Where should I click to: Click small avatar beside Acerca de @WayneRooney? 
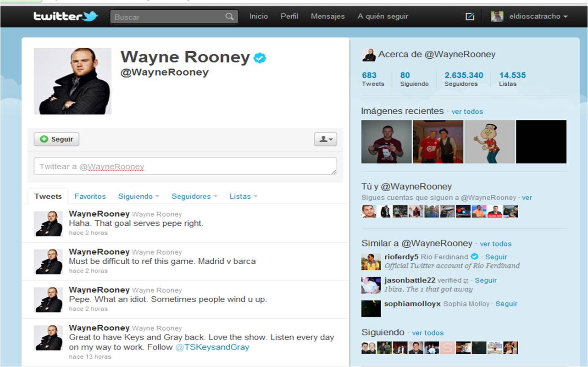(368, 55)
